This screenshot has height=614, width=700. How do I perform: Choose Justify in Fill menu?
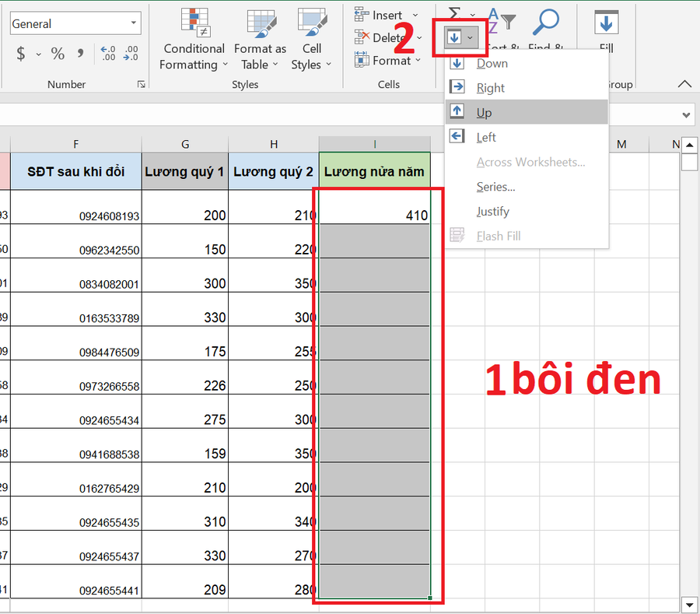[x=527, y=211]
